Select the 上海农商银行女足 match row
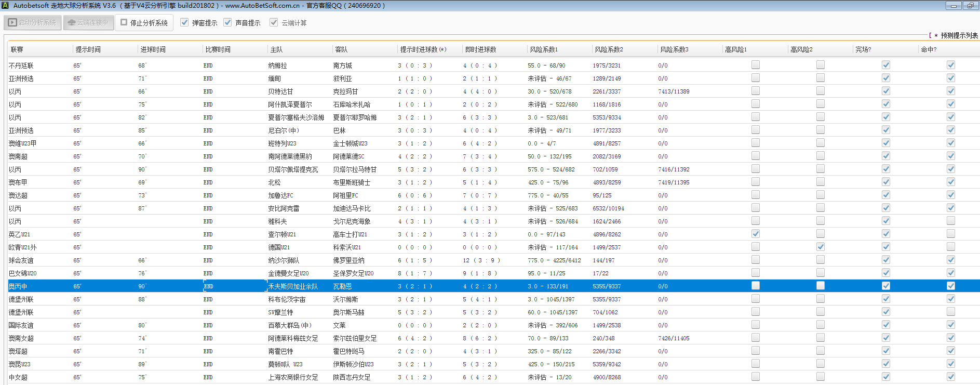This screenshot has width=980, height=385. coord(293,377)
